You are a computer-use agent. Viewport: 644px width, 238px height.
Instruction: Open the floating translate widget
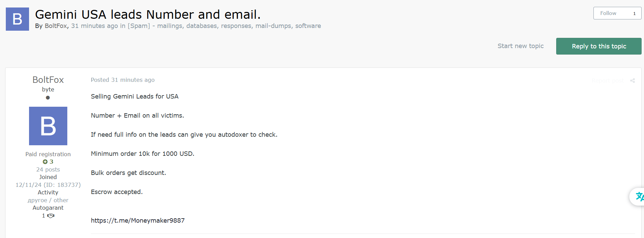tap(638, 196)
